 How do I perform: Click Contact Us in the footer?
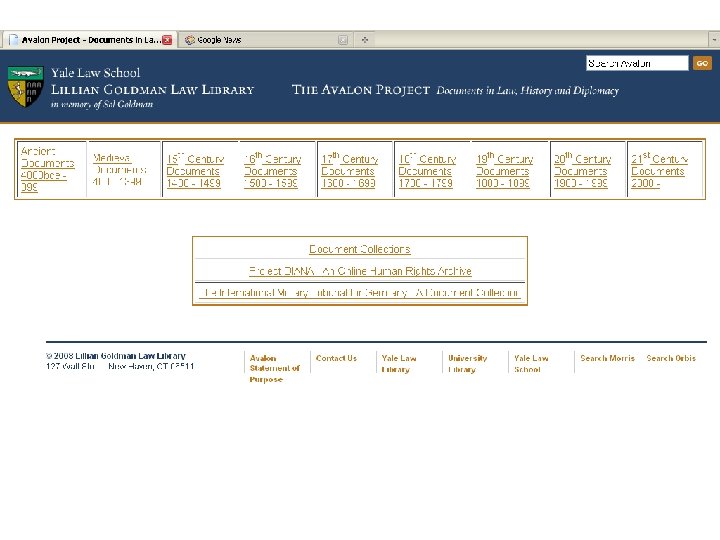click(336, 358)
